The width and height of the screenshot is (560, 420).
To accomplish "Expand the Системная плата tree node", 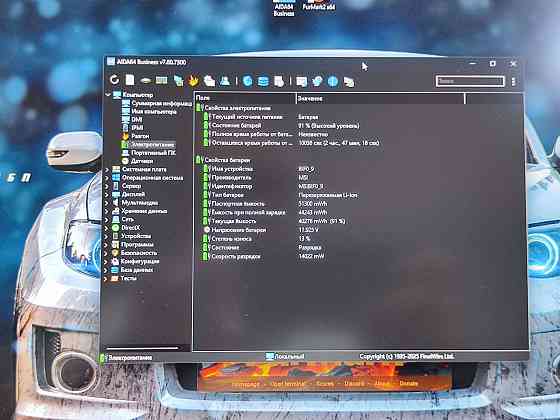I will tap(107, 170).
